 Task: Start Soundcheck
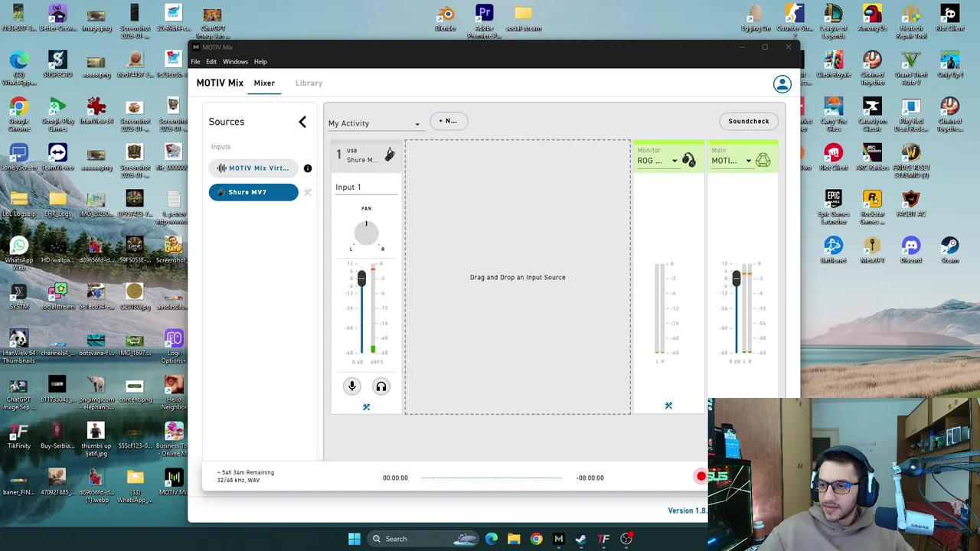749,121
